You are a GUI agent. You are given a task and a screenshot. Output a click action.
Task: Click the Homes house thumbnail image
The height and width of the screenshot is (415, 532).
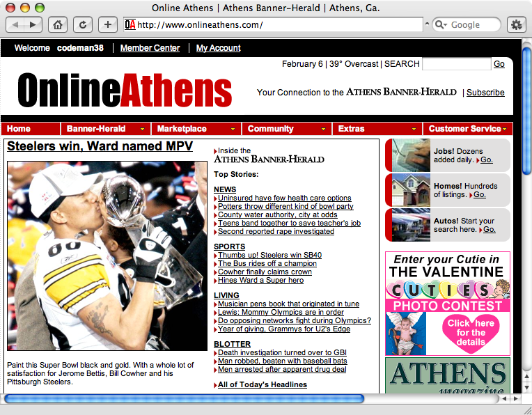[x=411, y=190]
